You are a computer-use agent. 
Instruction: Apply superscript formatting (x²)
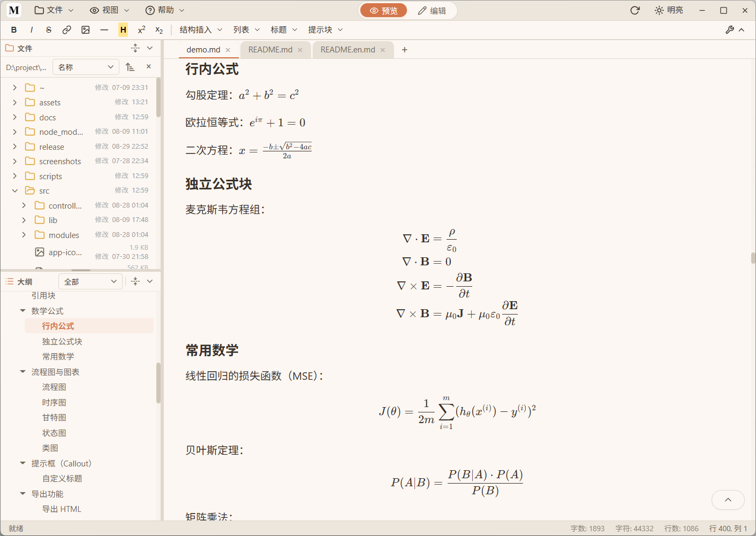141,30
